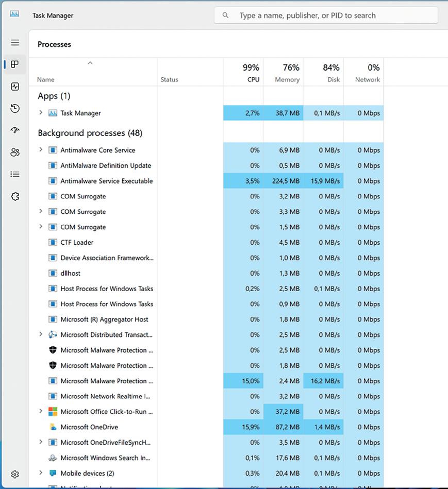Click the 16,2 MB/s disk cell

pos(324,381)
